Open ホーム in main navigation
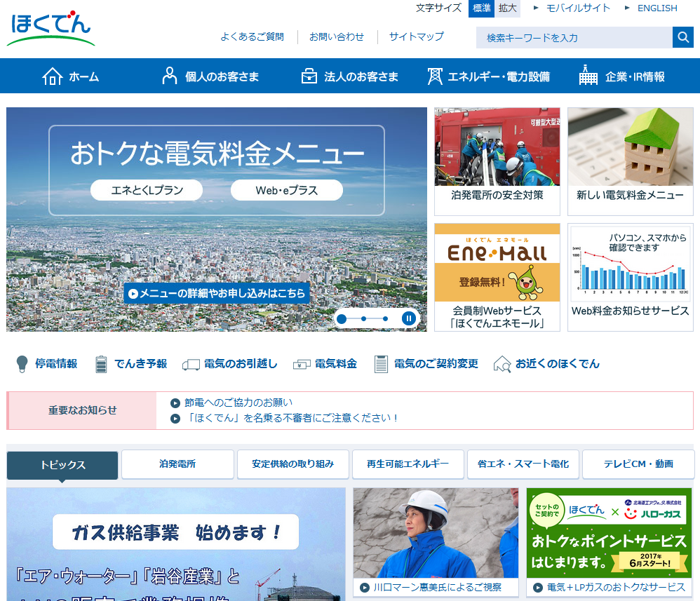This screenshot has width=700, height=601. coord(71,76)
